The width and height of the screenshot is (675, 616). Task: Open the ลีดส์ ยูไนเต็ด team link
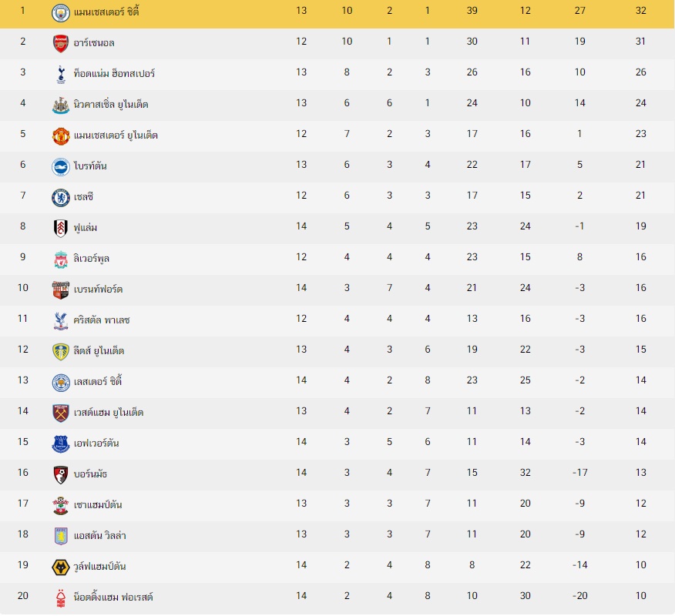click(x=99, y=350)
